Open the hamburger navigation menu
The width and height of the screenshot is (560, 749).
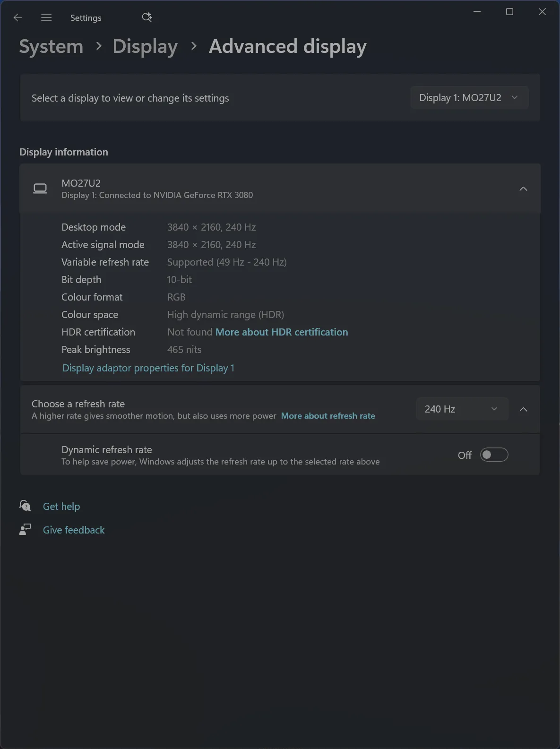[x=46, y=17]
